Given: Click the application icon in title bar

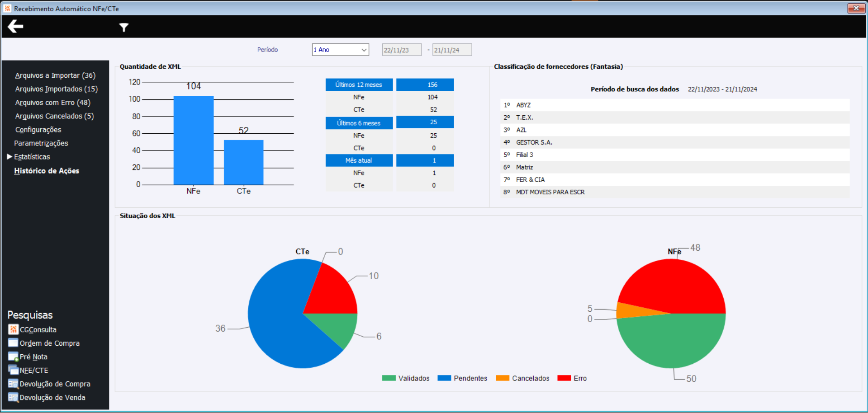Looking at the screenshot, I should click(x=7, y=8).
